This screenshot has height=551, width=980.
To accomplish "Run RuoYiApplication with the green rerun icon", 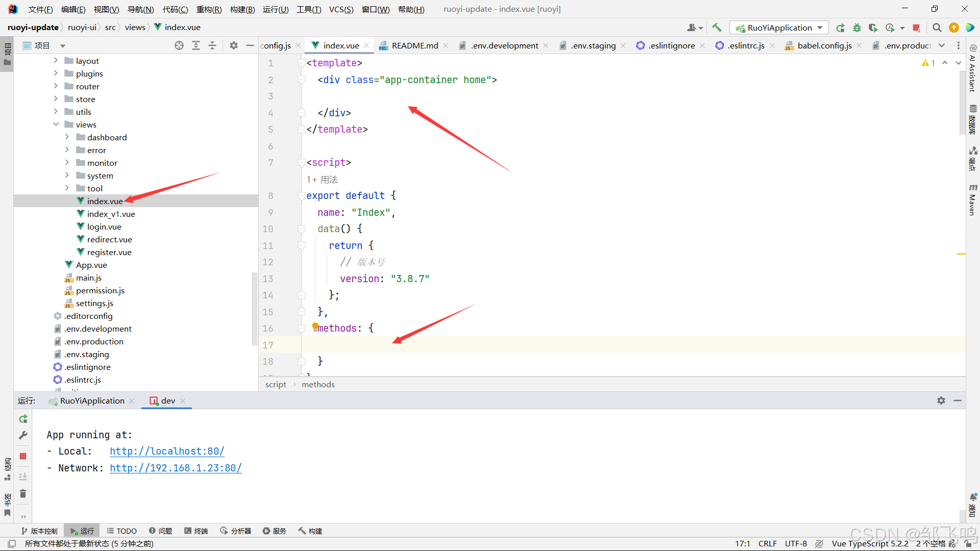I will coord(840,28).
